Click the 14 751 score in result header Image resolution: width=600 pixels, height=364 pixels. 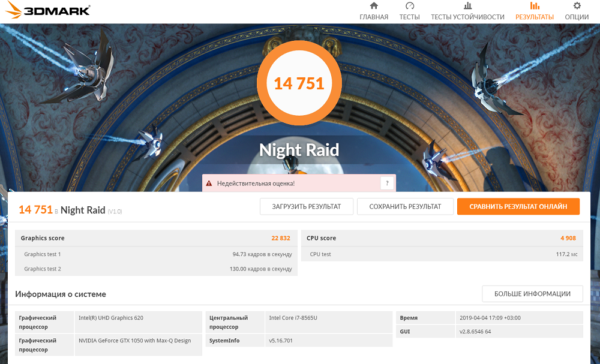coord(35,210)
